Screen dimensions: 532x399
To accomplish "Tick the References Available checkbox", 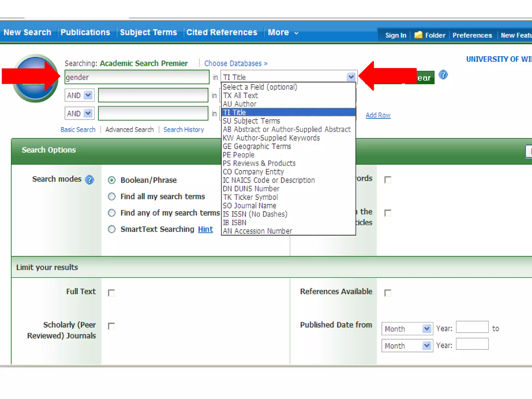I will pyautogui.click(x=388, y=293).
